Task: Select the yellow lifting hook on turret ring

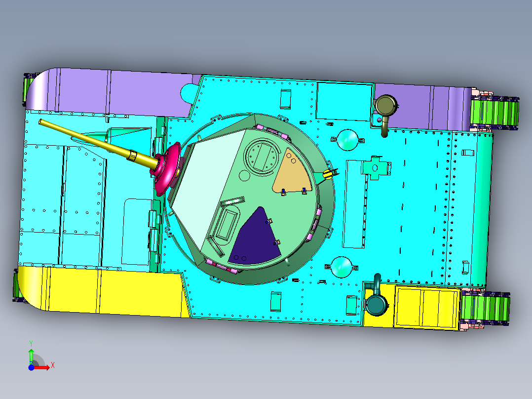Action: 329,173
